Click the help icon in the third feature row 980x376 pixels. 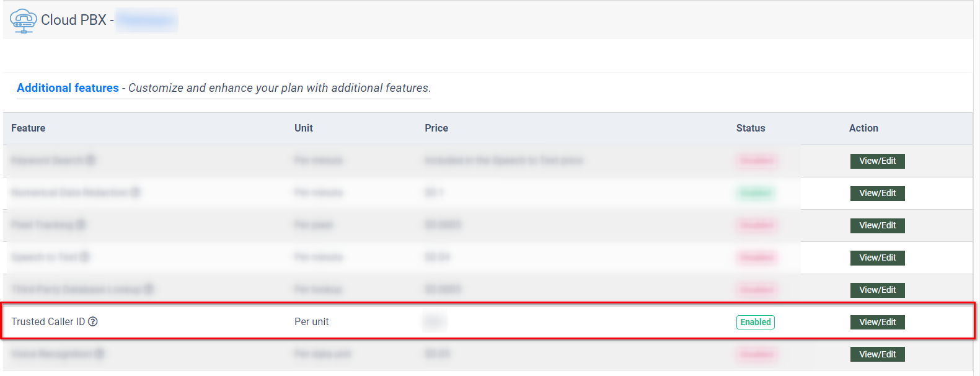pyautogui.click(x=81, y=225)
